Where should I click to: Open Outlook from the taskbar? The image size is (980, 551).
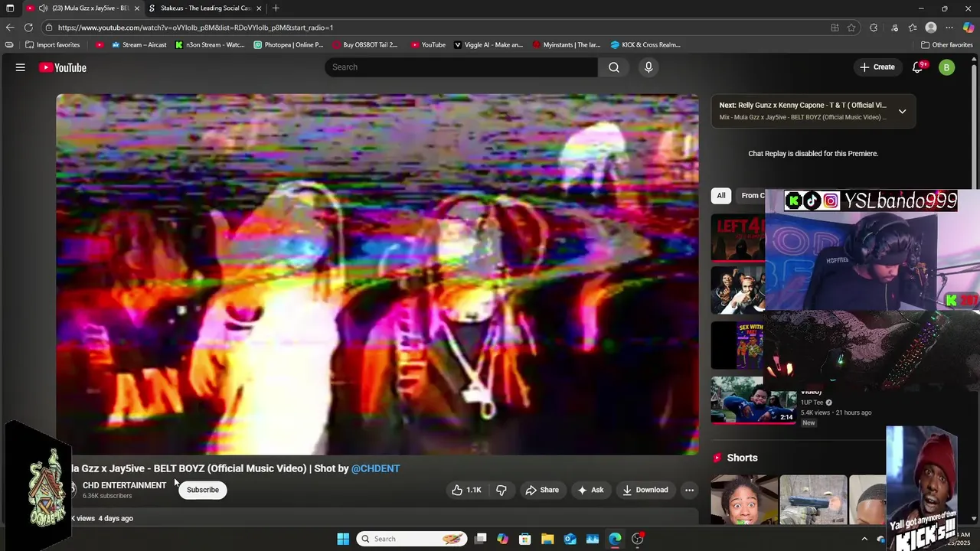point(570,539)
